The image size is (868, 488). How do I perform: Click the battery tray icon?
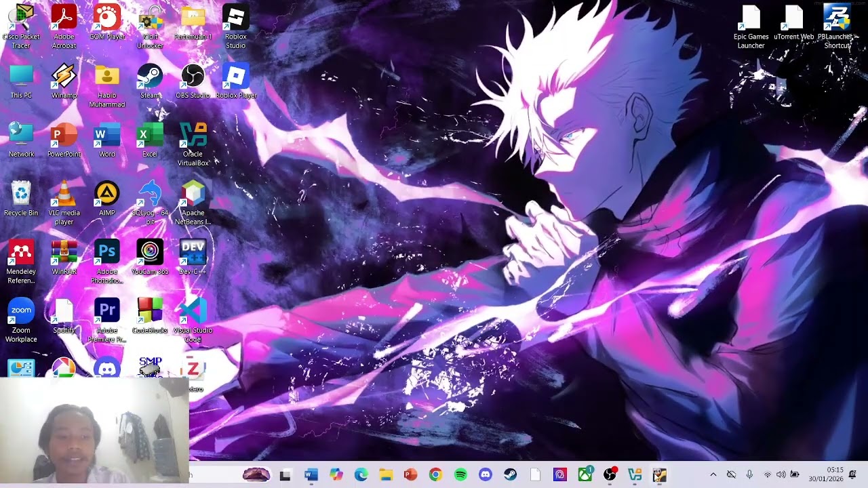[795, 475]
